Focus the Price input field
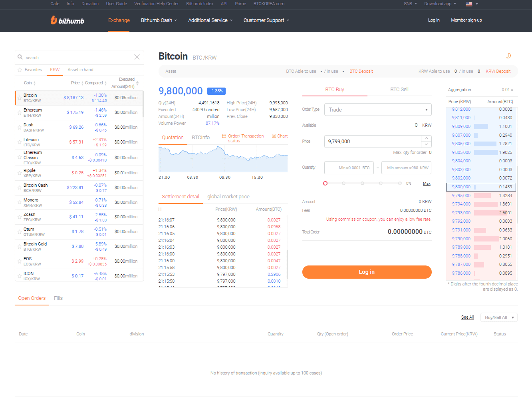This screenshot has height=417, width=532. (x=373, y=142)
